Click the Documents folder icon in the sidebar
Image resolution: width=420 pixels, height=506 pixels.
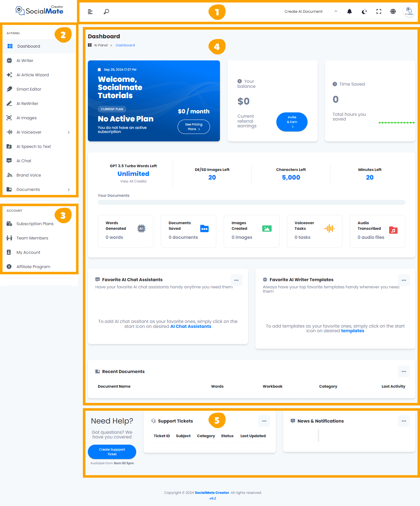click(9, 189)
